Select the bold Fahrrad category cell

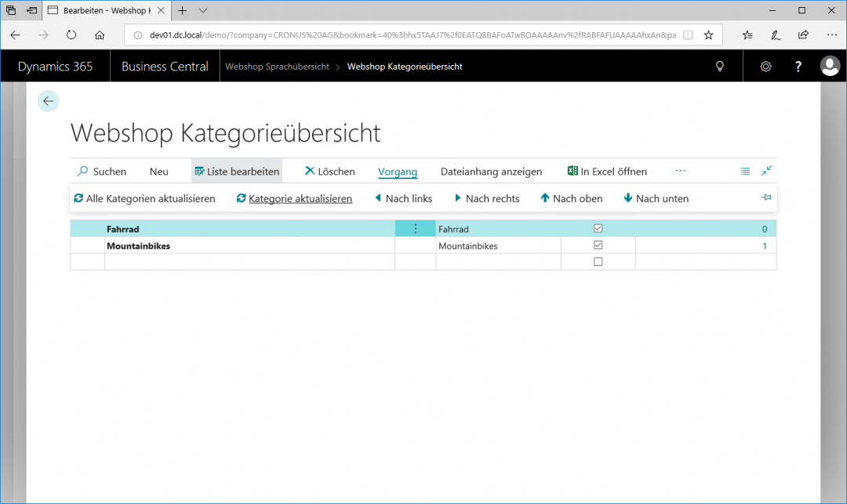point(249,229)
